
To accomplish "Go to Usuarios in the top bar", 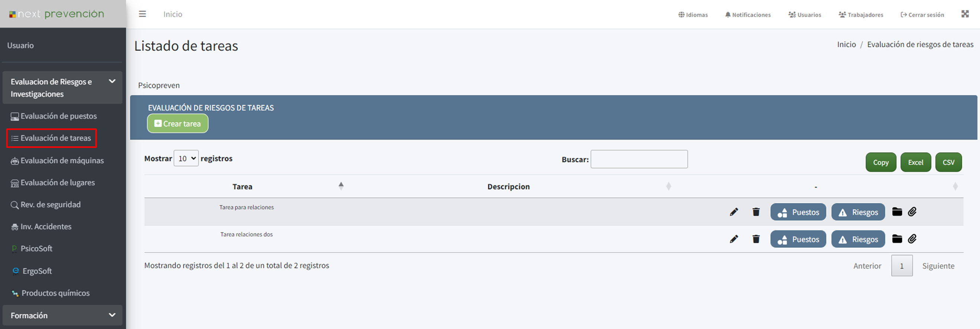I will click(805, 15).
